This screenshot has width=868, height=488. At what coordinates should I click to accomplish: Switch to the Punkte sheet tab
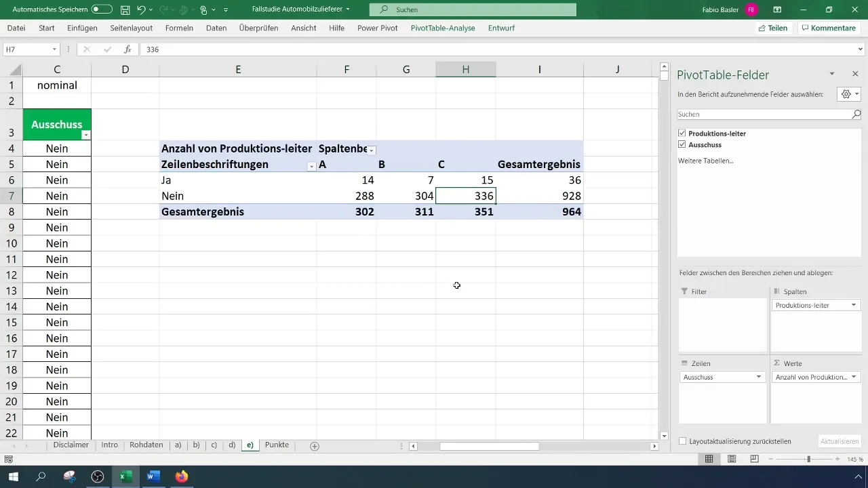point(277,445)
